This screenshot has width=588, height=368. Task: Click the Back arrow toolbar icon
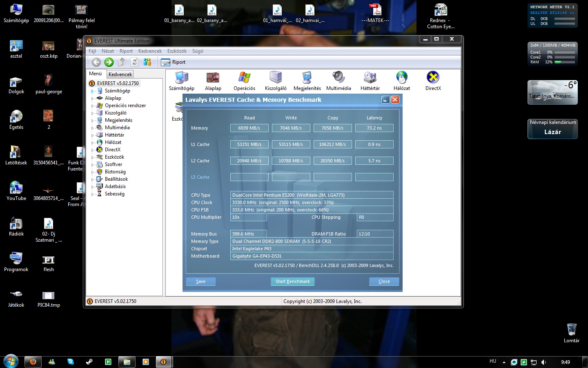tap(96, 62)
